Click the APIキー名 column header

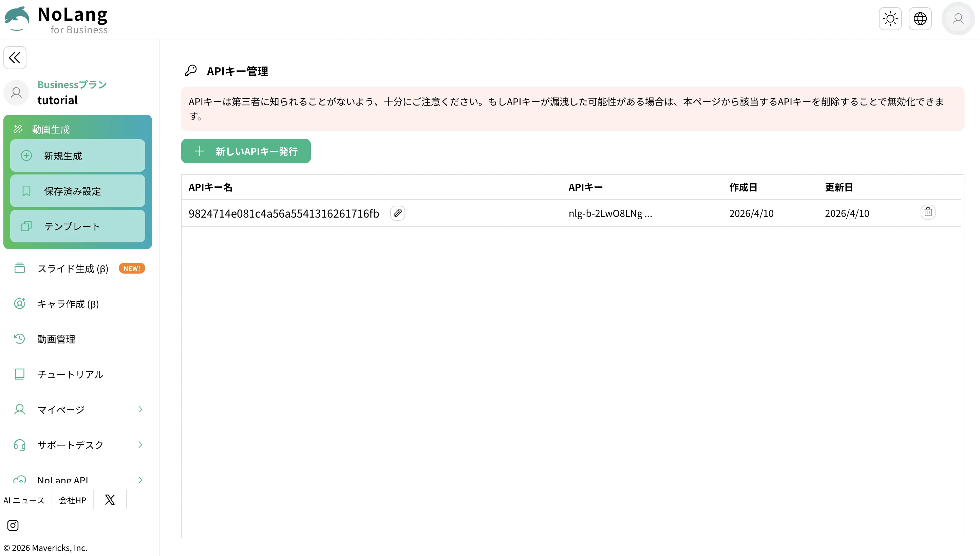pyautogui.click(x=210, y=187)
